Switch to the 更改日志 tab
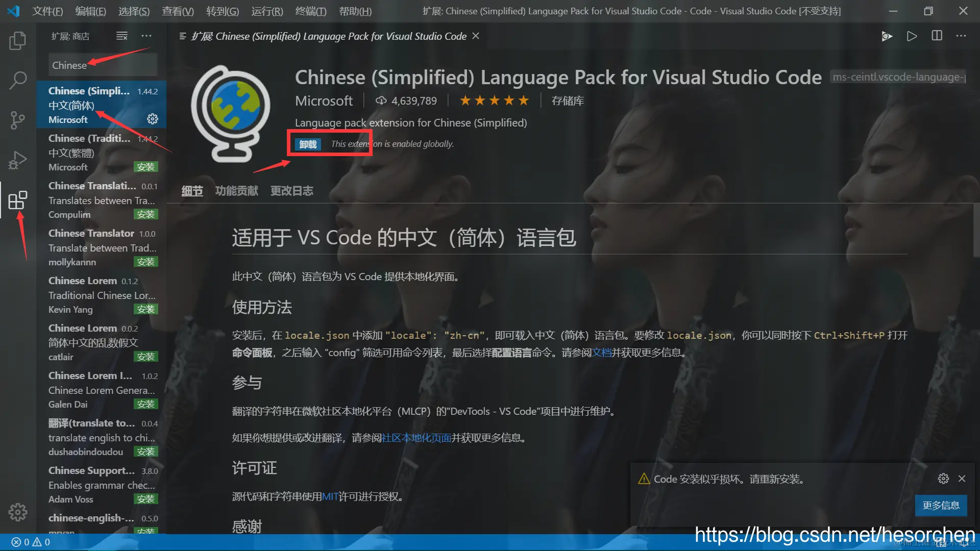 pyautogui.click(x=291, y=191)
